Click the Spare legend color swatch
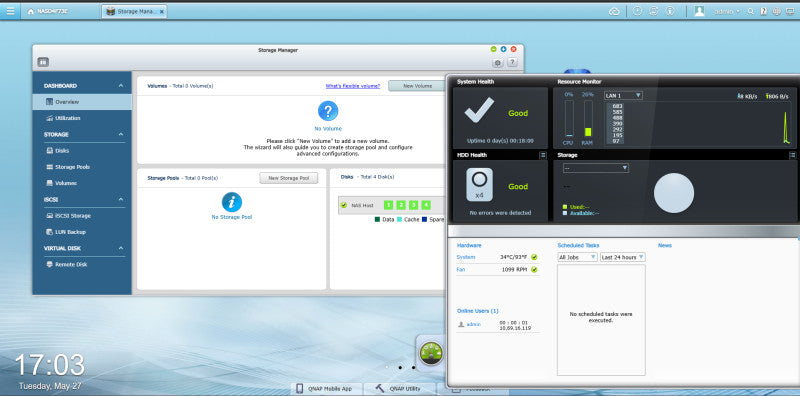 (x=424, y=219)
